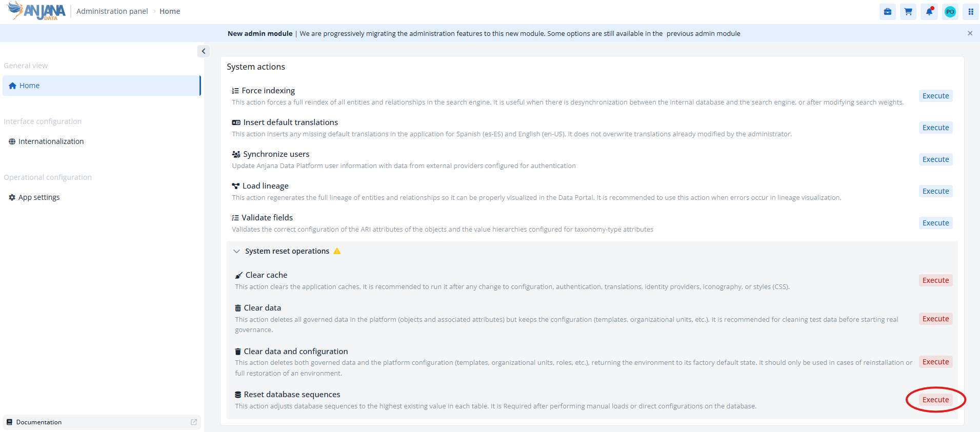
Task: Click Administration panel in the breadcrumb
Action: pos(112,11)
